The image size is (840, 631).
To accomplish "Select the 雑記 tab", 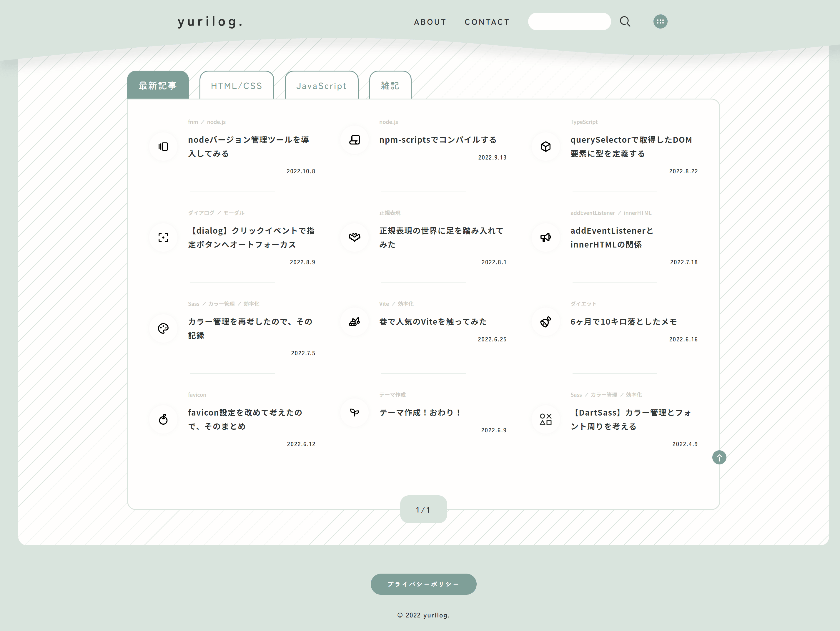I will coord(390,86).
